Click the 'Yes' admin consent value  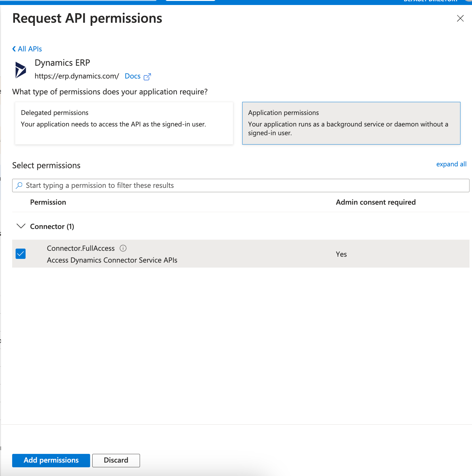pos(341,254)
